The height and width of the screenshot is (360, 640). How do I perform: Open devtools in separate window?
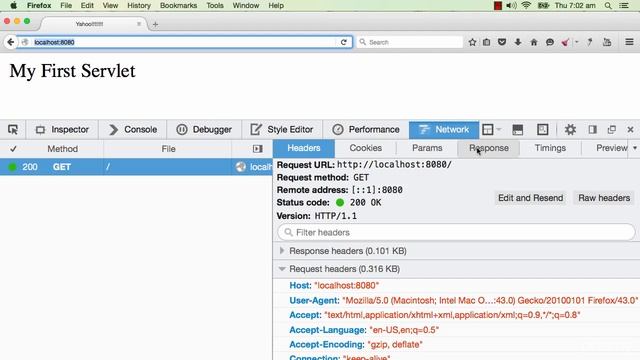(612, 130)
